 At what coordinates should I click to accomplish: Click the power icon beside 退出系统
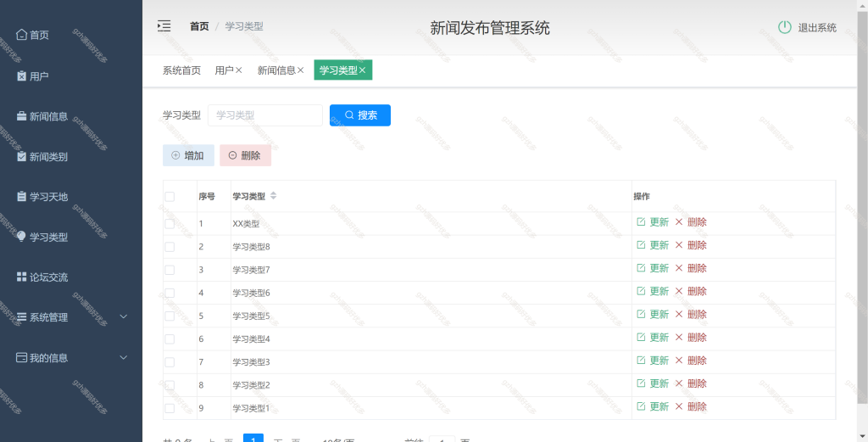(784, 27)
